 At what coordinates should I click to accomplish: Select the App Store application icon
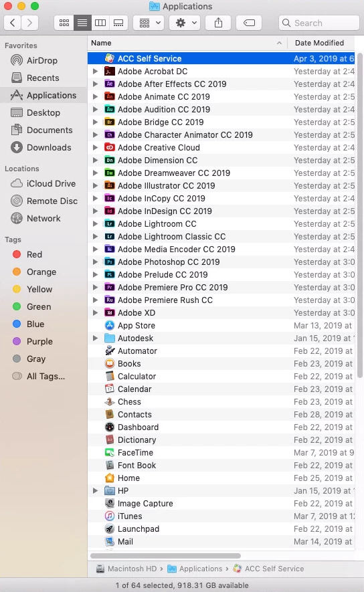click(x=110, y=326)
